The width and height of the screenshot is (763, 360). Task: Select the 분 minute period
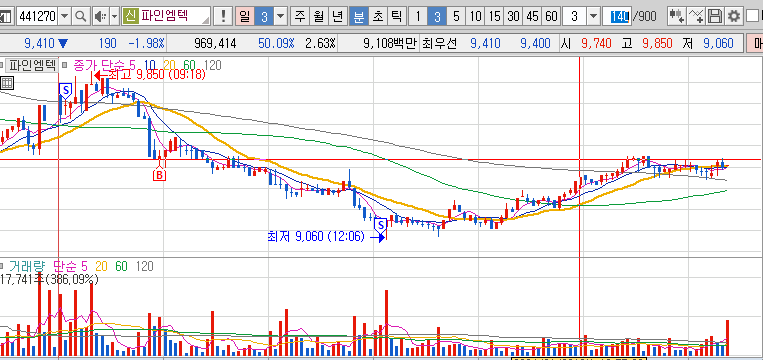click(x=359, y=17)
